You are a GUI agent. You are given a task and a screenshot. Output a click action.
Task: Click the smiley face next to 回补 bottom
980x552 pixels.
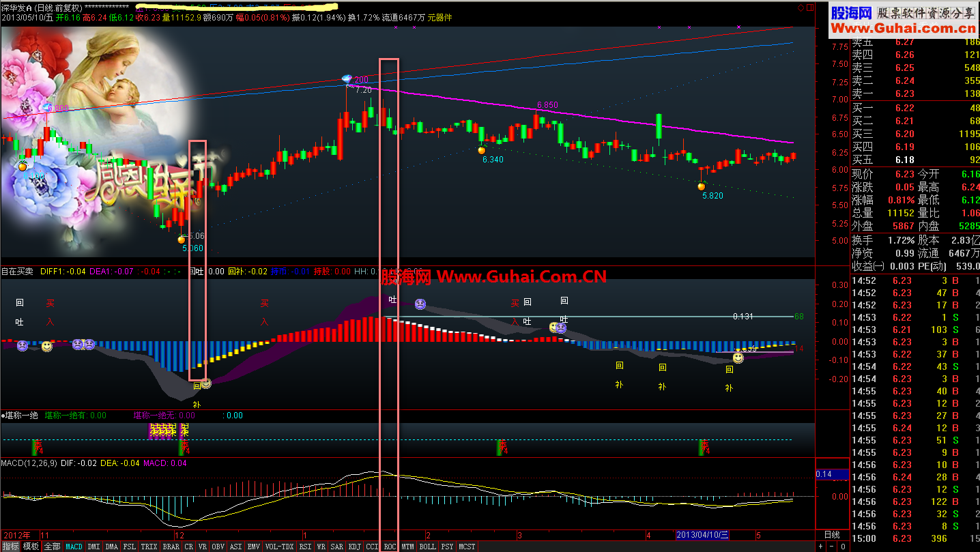(x=206, y=384)
